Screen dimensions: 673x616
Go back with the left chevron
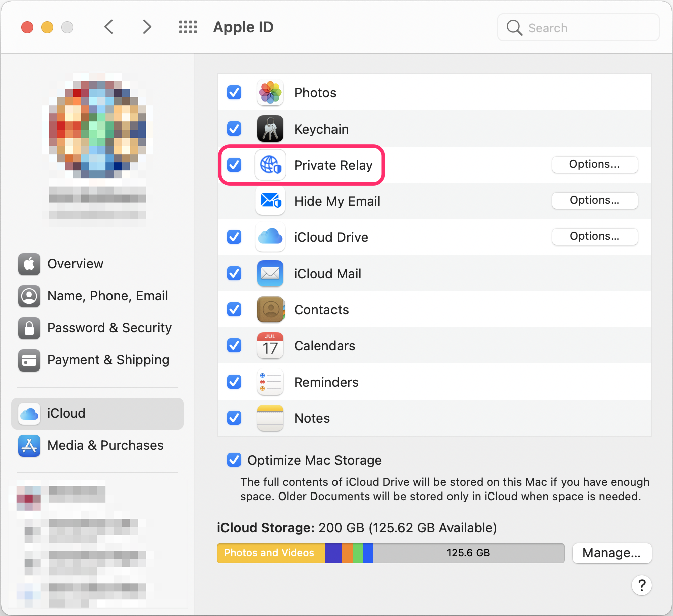point(108,27)
